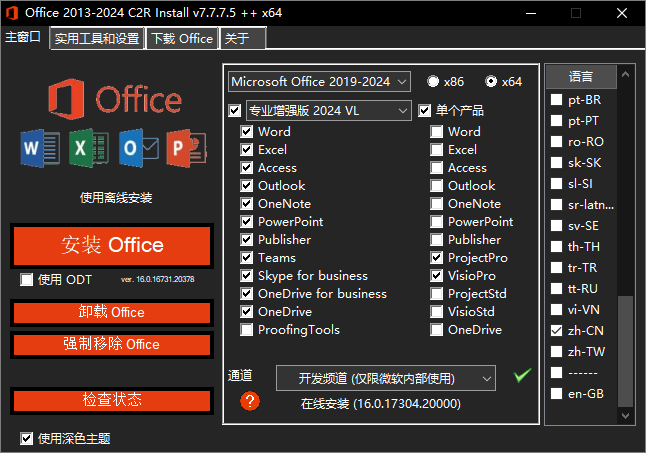The width and height of the screenshot is (646, 453).
Task: Toggle the 单个产品 checkbox
Action: [x=424, y=110]
